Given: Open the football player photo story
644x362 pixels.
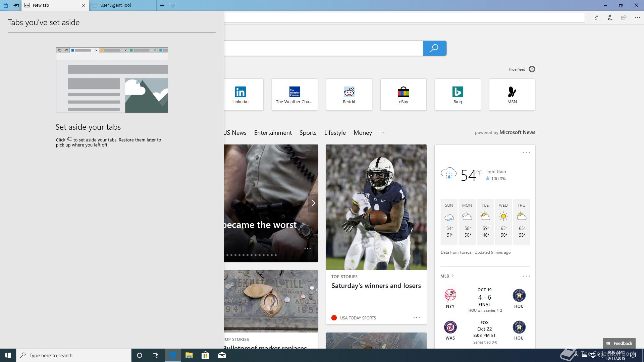Looking at the screenshot, I should (x=376, y=207).
